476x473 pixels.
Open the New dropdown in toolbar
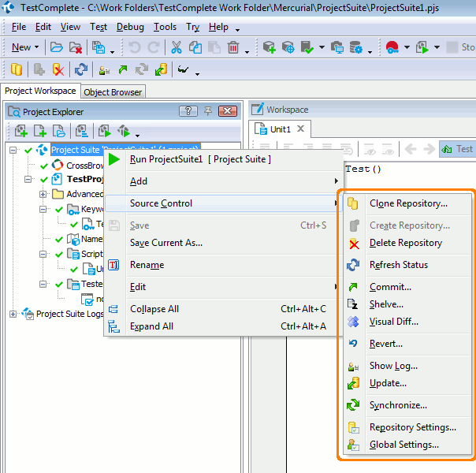click(x=25, y=47)
